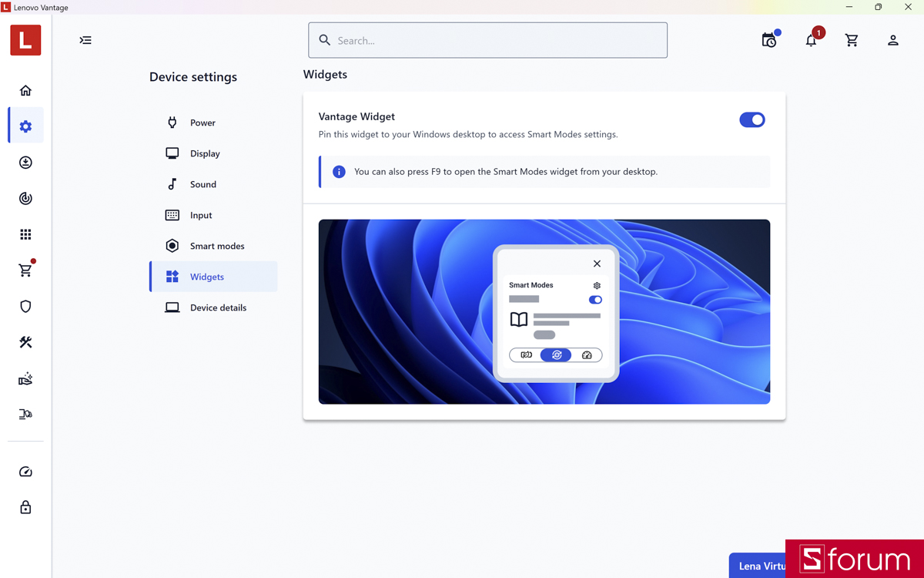Open the apps grid icon in sidebar
Image resolution: width=924 pixels, height=578 pixels.
25,234
